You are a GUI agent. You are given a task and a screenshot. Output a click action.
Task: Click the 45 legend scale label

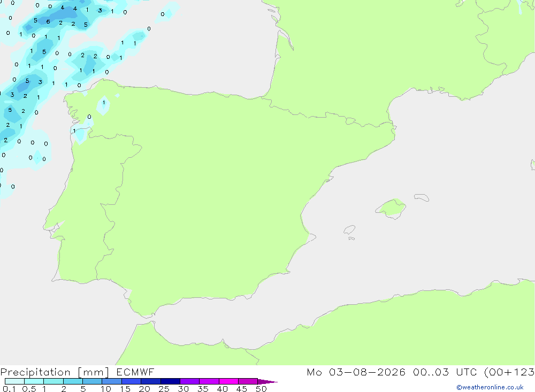(x=242, y=389)
